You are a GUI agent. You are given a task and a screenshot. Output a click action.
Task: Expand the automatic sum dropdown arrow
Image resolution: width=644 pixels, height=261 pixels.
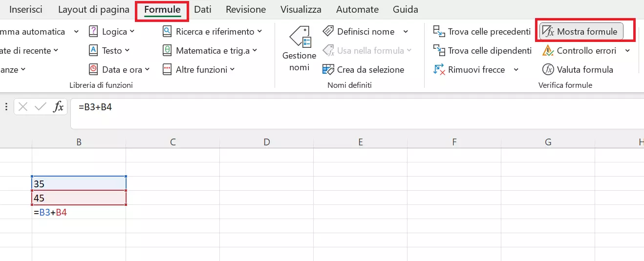pyautogui.click(x=76, y=32)
